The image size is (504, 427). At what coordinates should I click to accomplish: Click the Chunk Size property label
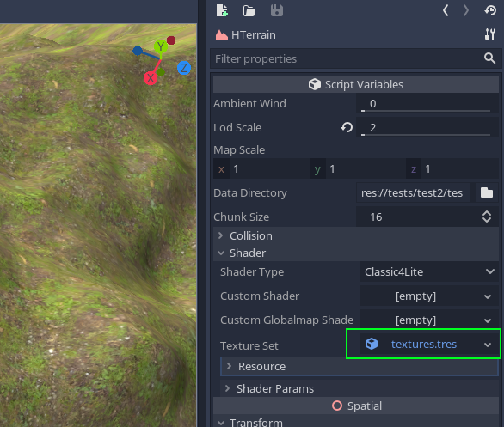pyautogui.click(x=242, y=217)
